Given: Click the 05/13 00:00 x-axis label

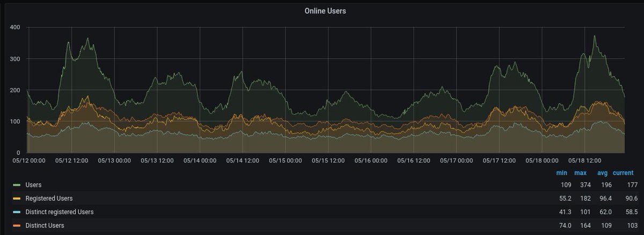Looking at the screenshot, I should click(115, 160).
